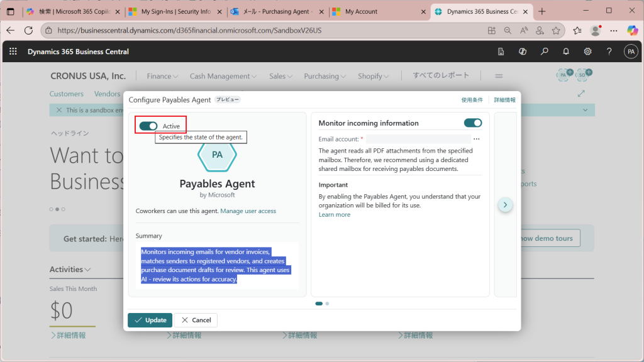Expand the Purchasing menu

click(x=325, y=76)
